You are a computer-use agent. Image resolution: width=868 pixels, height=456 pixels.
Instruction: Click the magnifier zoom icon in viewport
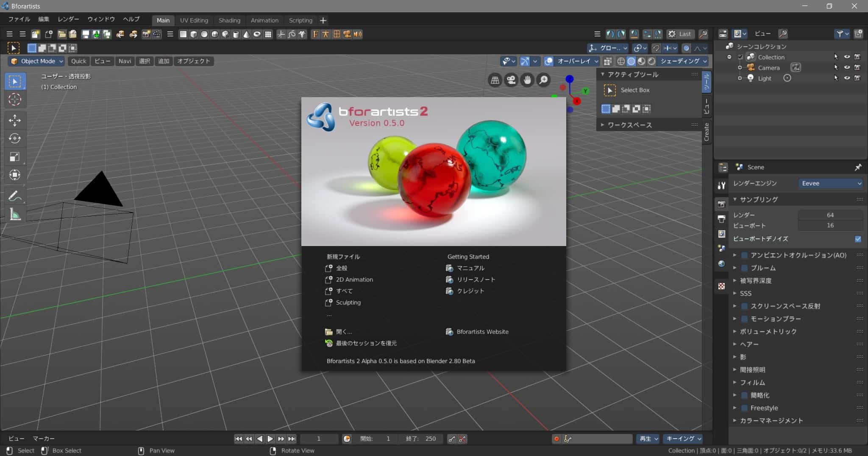[x=543, y=80]
